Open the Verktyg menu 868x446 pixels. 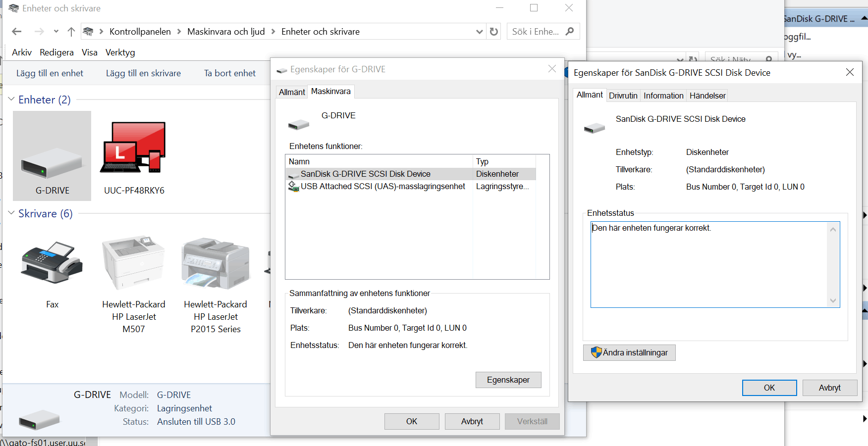pyautogui.click(x=120, y=52)
